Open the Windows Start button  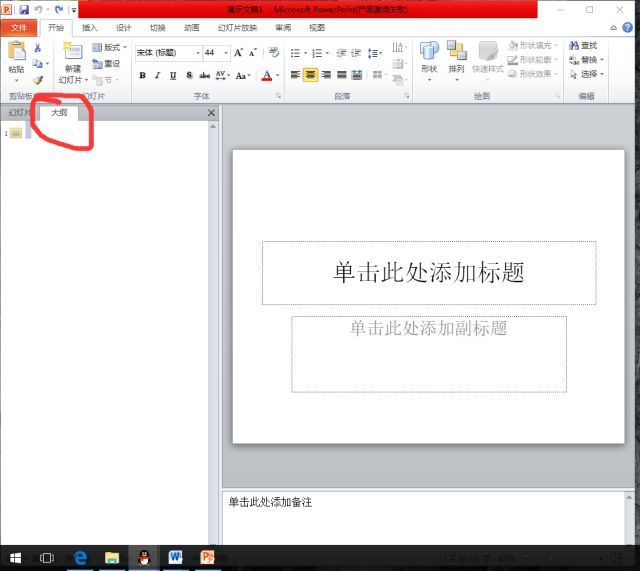tap(15, 558)
